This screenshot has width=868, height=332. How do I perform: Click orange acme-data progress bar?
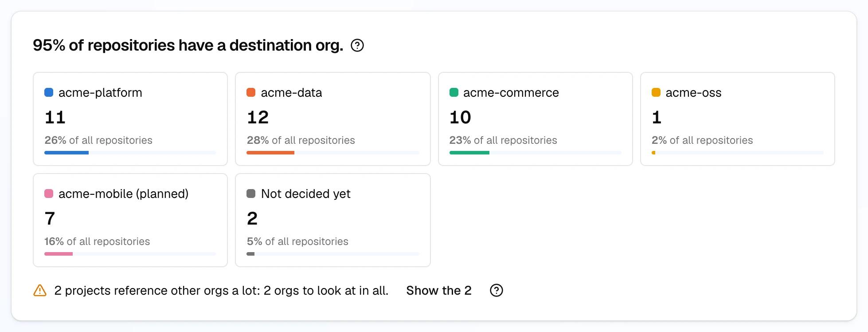point(333,153)
